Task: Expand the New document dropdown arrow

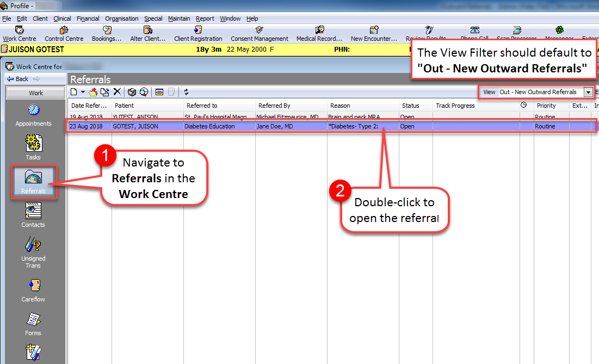Action: pyautogui.click(x=83, y=92)
